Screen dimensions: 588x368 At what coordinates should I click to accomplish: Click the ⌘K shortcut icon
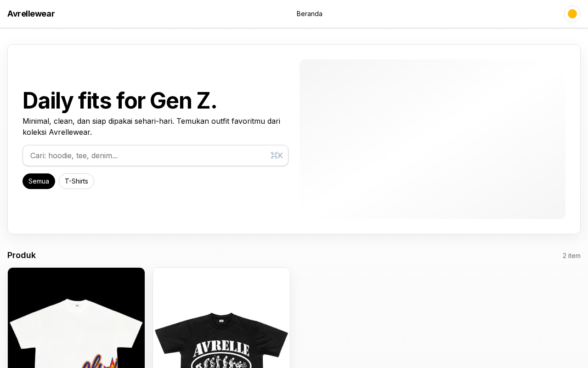point(277,155)
